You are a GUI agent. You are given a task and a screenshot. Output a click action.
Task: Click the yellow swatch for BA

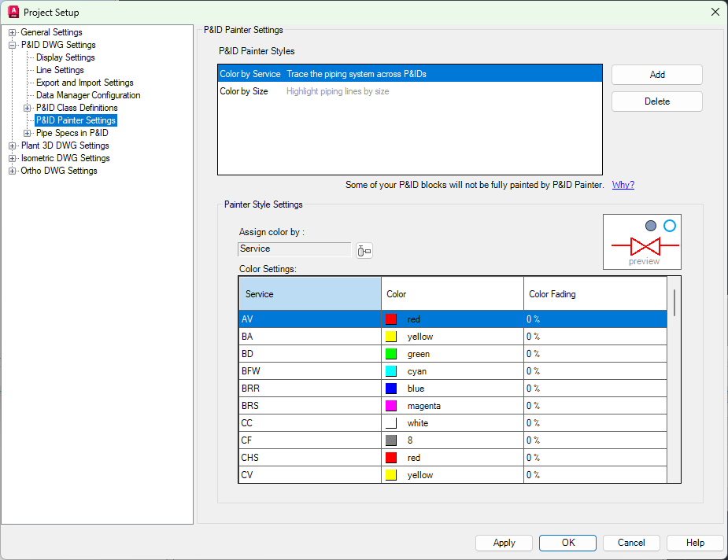pos(391,337)
